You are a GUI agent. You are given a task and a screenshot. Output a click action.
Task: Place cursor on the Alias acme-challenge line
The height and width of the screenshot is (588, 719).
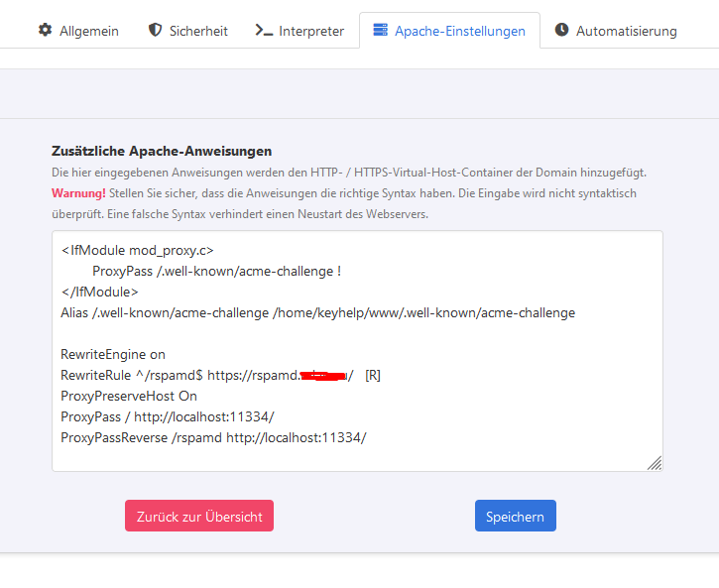pyautogui.click(x=317, y=312)
